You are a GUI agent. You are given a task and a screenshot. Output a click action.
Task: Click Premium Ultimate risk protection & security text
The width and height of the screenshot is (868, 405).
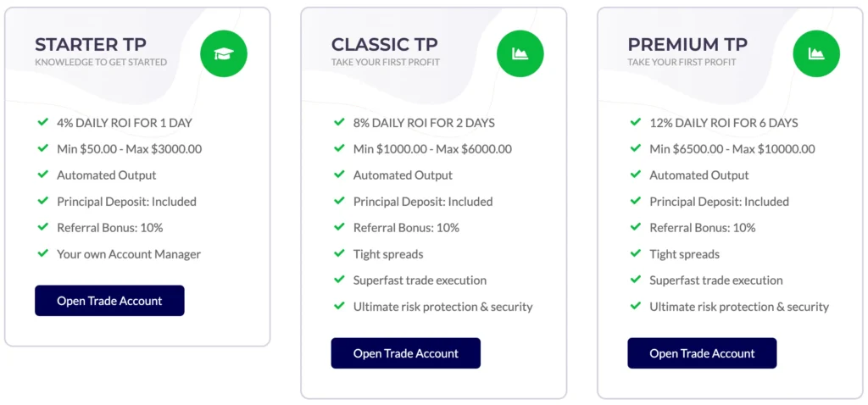point(739,307)
